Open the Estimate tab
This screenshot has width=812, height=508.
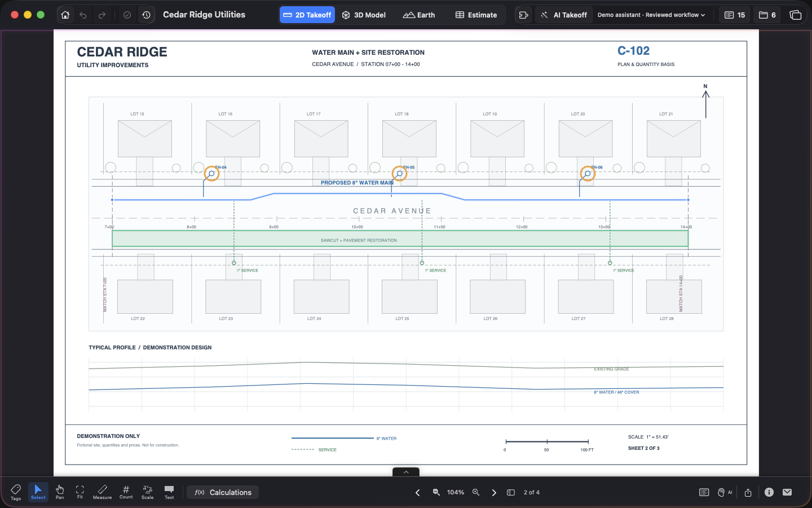pos(476,15)
